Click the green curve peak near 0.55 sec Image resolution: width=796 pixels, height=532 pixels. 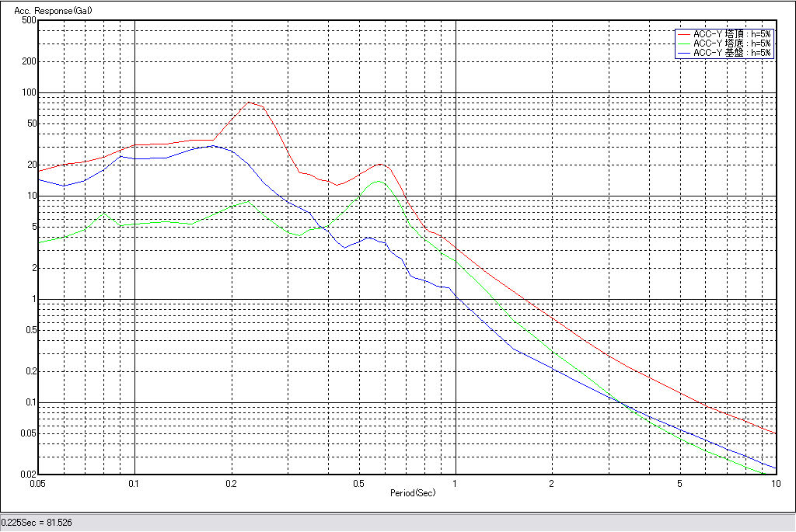(x=378, y=181)
